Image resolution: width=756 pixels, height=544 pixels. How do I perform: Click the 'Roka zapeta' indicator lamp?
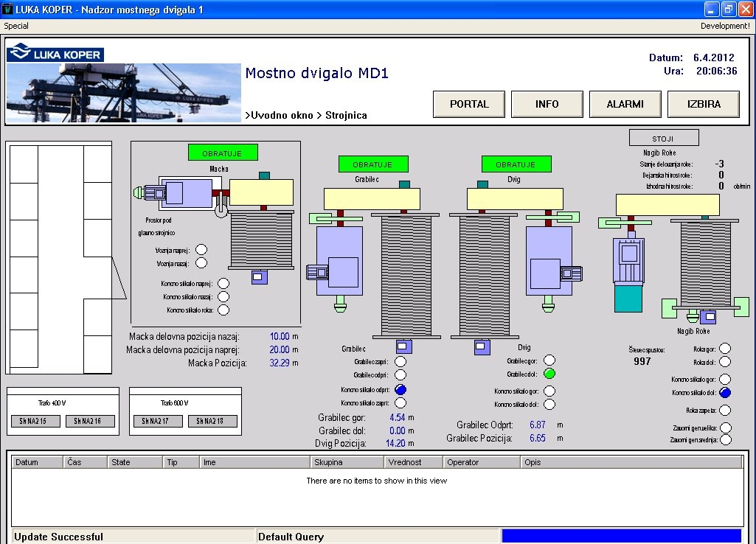[x=725, y=410]
